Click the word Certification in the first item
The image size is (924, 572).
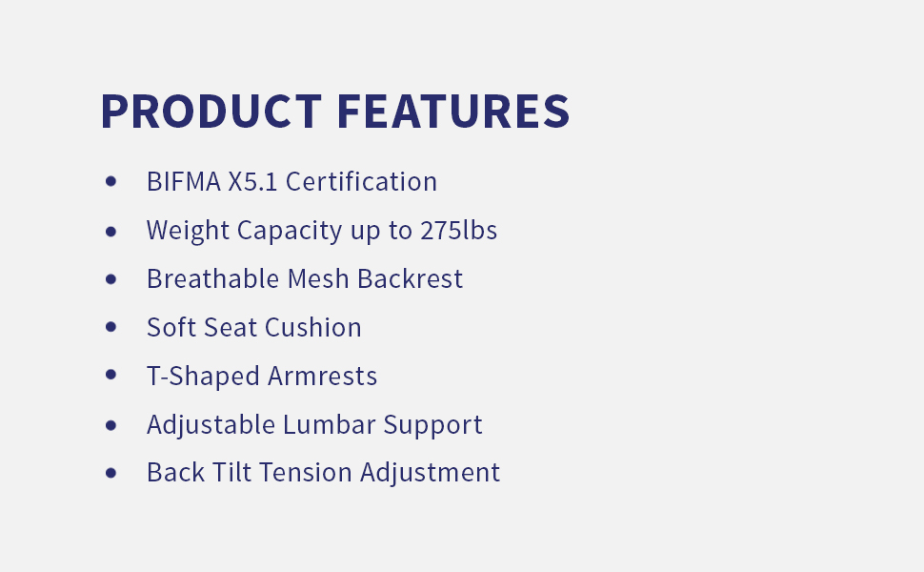(x=361, y=181)
